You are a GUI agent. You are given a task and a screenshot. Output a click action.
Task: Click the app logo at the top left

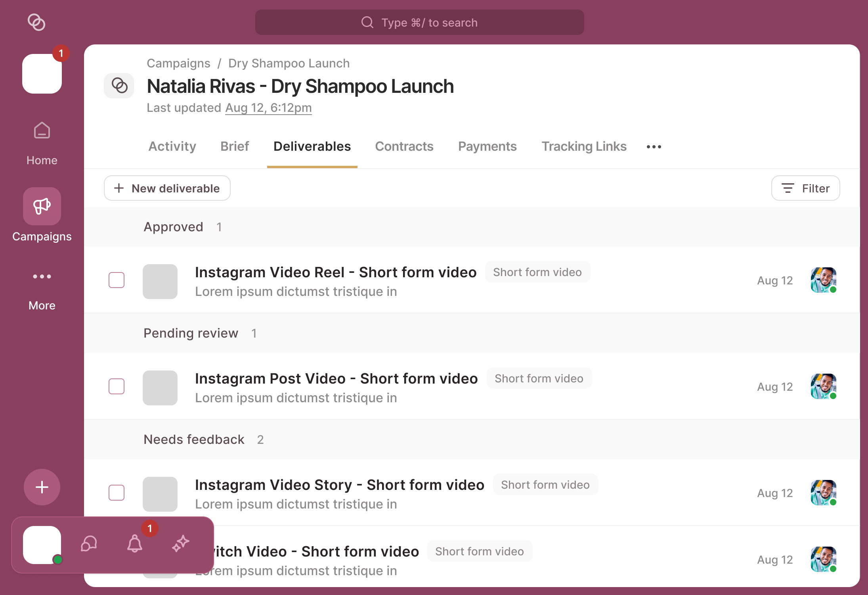click(37, 23)
